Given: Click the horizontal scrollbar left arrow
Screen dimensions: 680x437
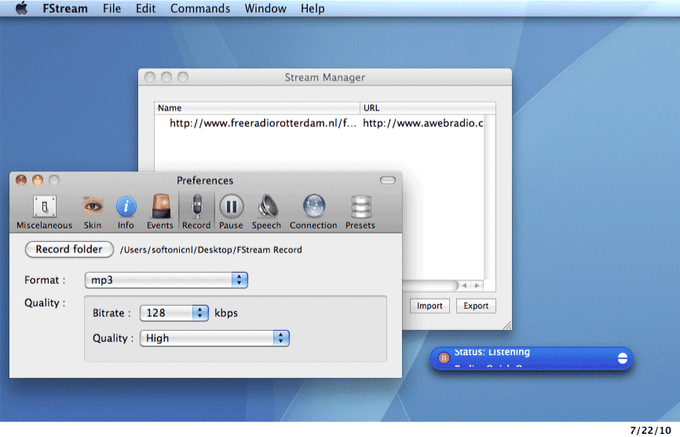Looking at the screenshot, I should (x=464, y=285).
